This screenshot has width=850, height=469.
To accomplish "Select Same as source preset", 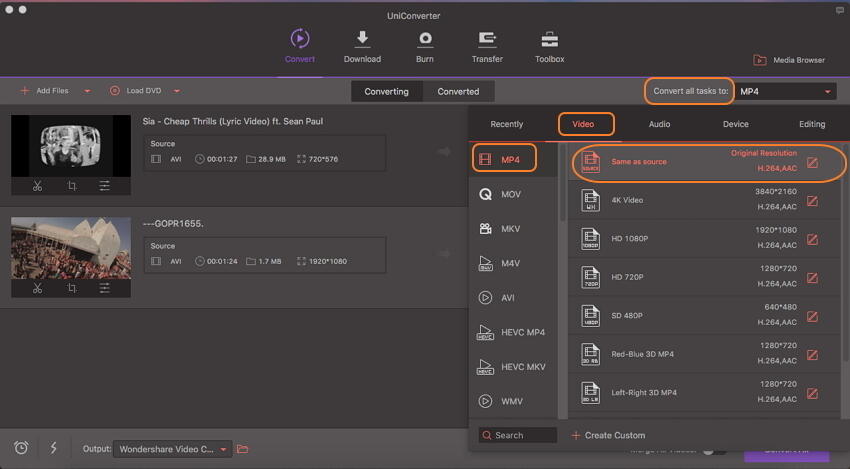I will click(x=705, y=162).
